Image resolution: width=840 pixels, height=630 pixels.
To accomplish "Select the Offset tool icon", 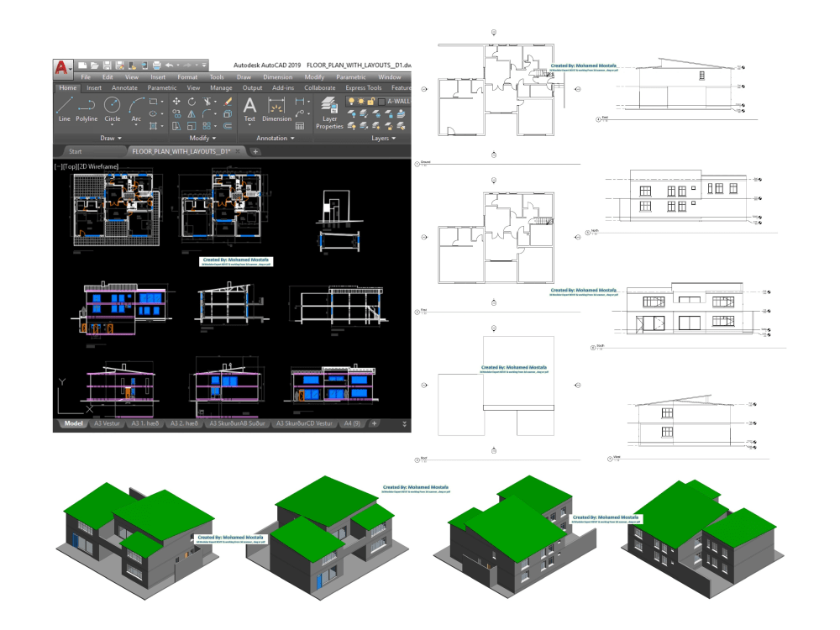I will point(228,126).
